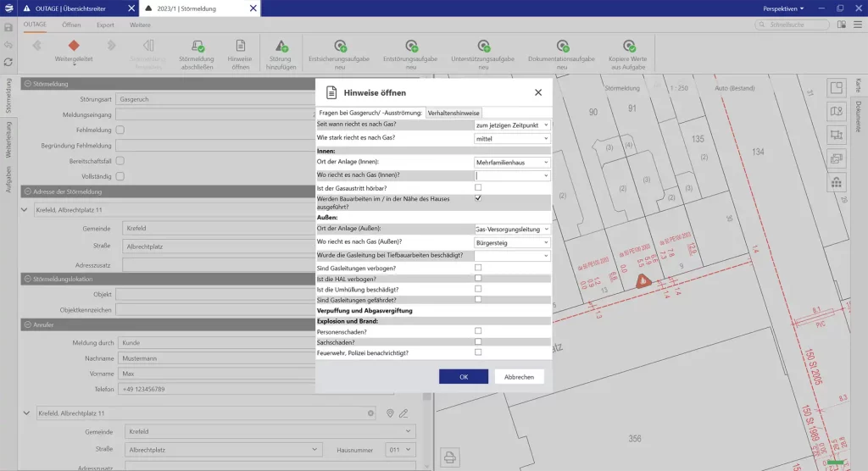Click the Störung hinzufügen icon

281,46
